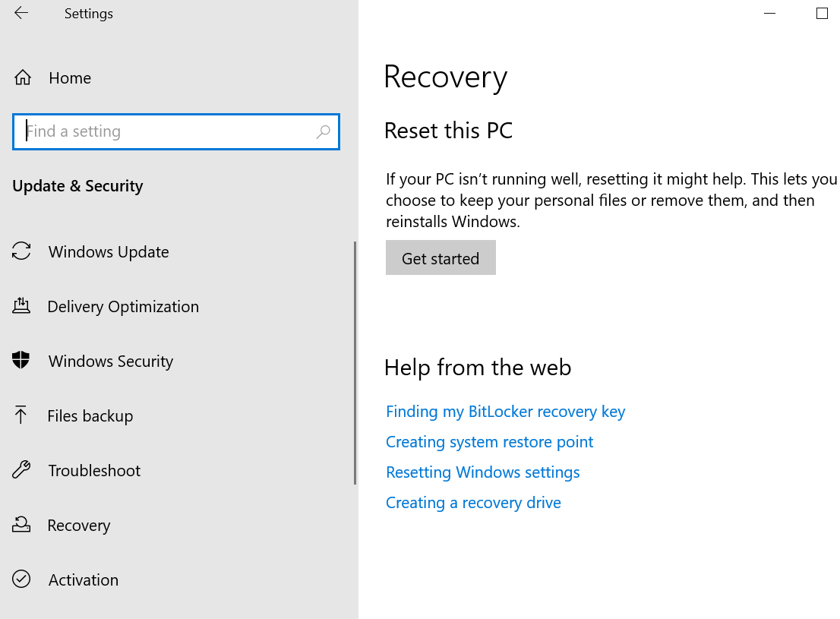
Task: Click the Troubleshoot wrench icon
Action: coord(21,469)
